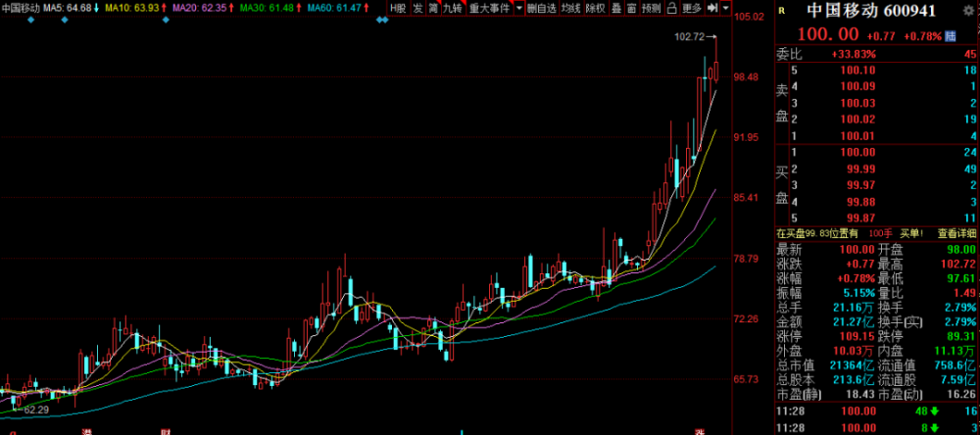The height and width of the screenshot is (435, 980).
Task: Click the +33.83% 委比 value
Action: click(854, 54)
